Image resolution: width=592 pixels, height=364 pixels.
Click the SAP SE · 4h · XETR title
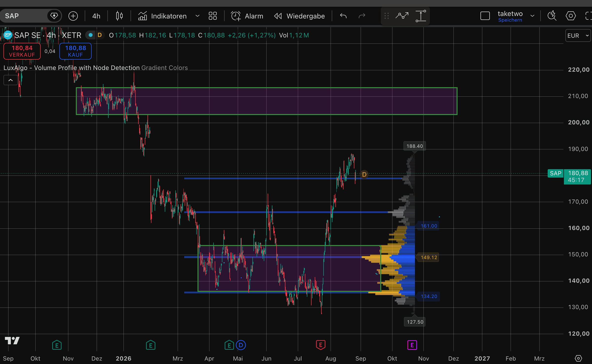click(x=48, y=35)
